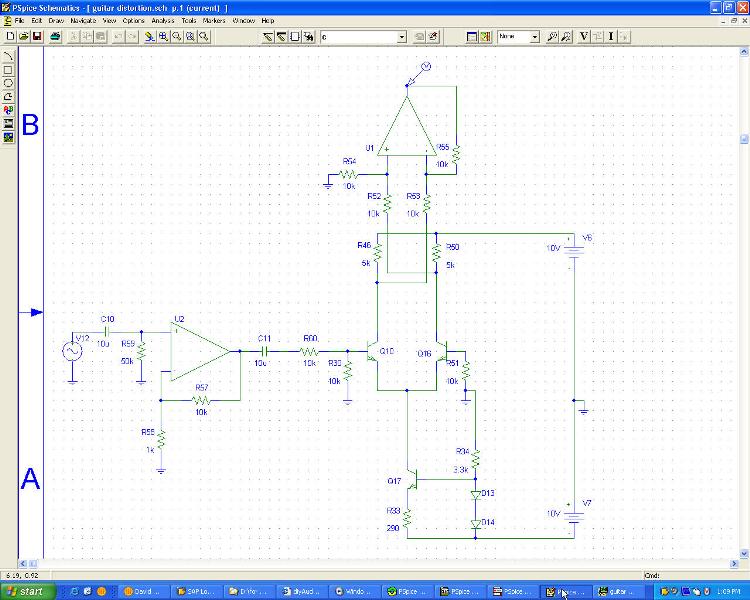Screen dimensions: 750x600
Task: Select the Draw Bus tool
Action: 282,36
